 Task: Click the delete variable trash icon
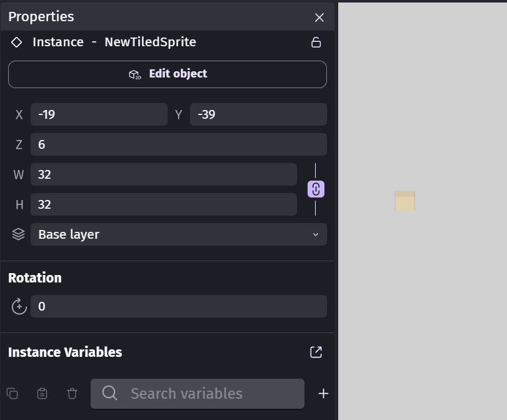tap(73, 394)
